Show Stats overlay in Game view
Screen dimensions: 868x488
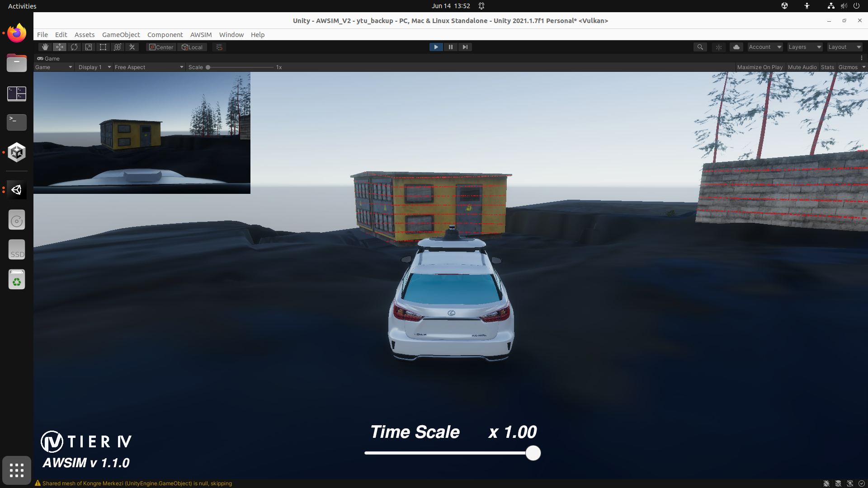point(827,67)
